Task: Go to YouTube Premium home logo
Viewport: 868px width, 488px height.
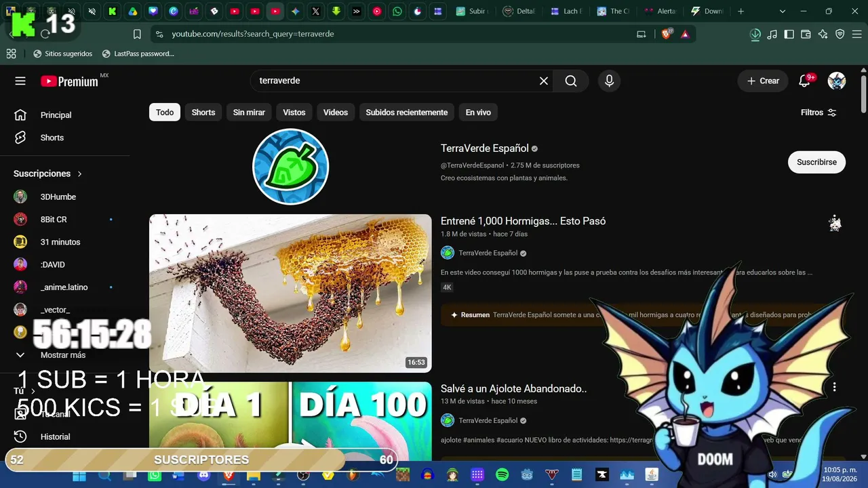Action: [x=69, y=81]
